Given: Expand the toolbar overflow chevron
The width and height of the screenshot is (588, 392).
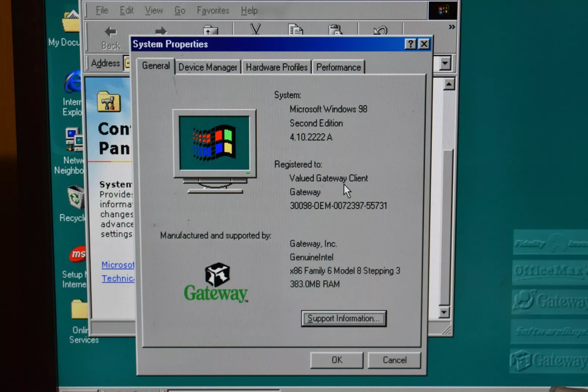Looking at the screenshot, I should (452, 27).
